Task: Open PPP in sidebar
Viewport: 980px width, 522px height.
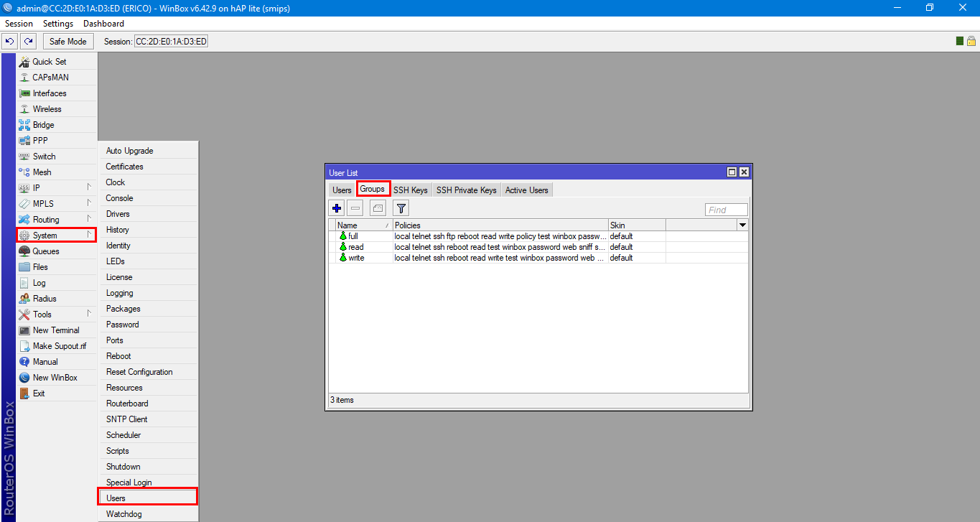Action: [x=57, y=141]
